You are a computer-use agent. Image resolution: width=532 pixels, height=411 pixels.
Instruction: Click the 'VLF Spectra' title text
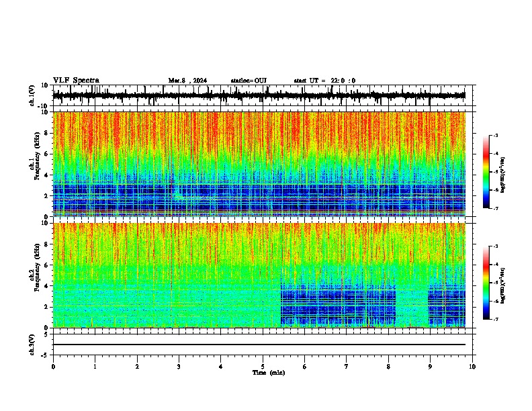click(76, 81)
